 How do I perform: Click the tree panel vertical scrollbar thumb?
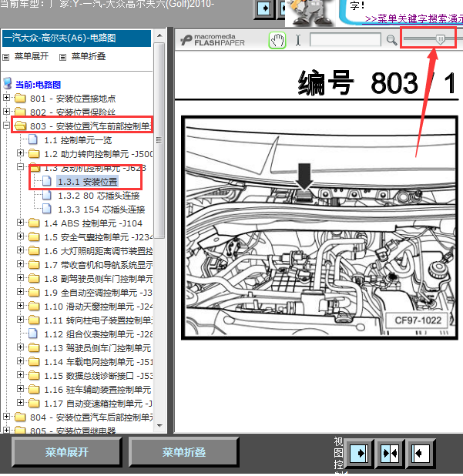159,140
